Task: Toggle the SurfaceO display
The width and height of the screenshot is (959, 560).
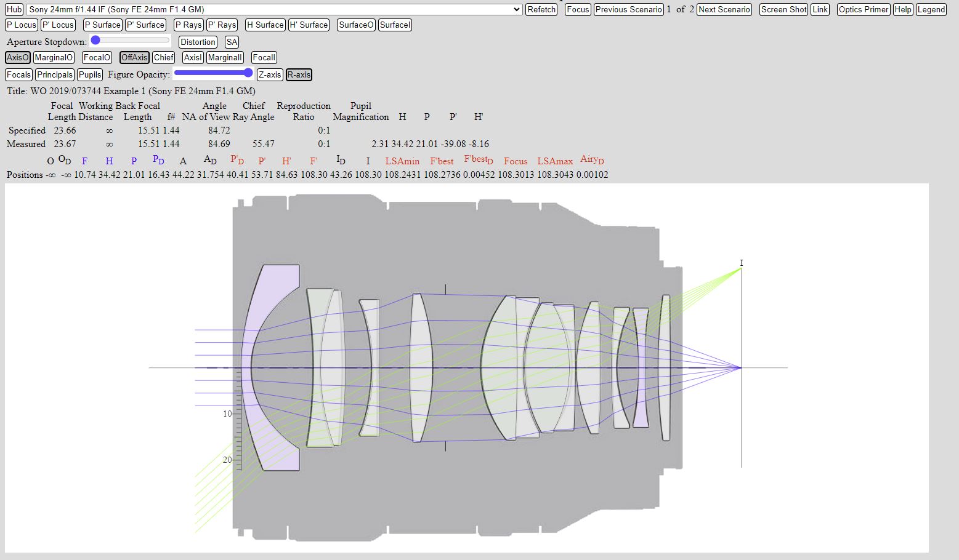Action: [x=356, y=25]
